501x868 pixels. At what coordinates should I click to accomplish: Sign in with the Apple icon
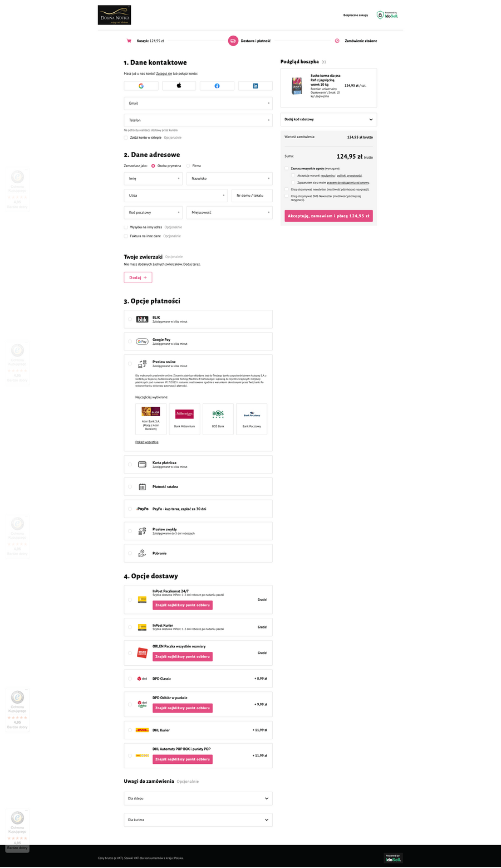point(179,86)
